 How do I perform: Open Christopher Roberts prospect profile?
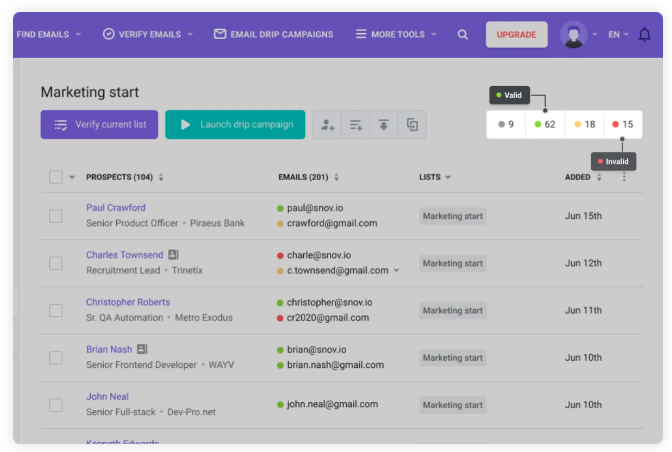pos(128,302)
